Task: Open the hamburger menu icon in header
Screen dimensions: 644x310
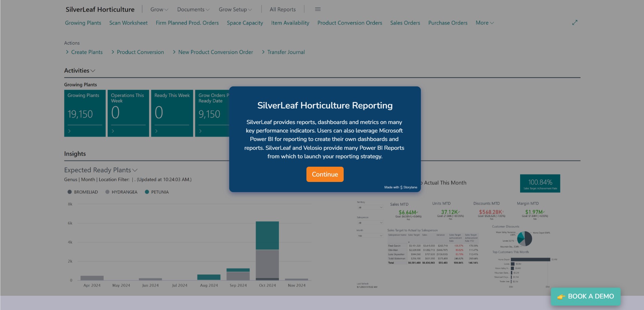Action: pos(318,9)
